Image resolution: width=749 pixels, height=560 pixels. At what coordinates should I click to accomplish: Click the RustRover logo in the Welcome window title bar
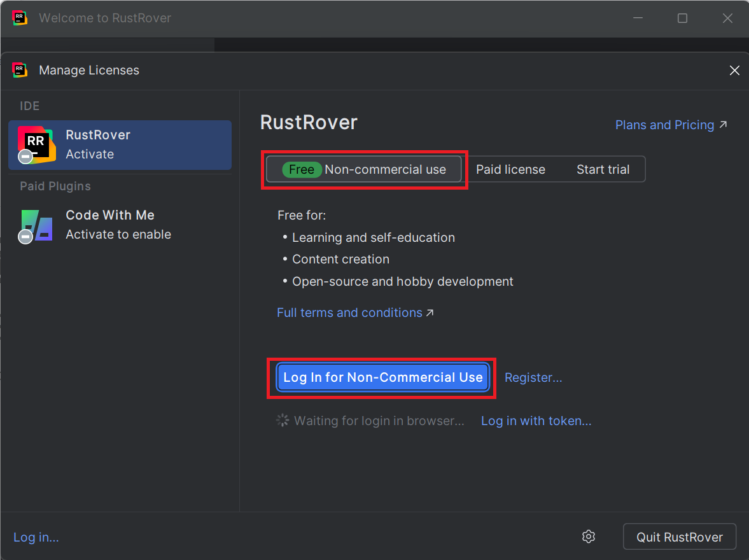click(20, 18)
